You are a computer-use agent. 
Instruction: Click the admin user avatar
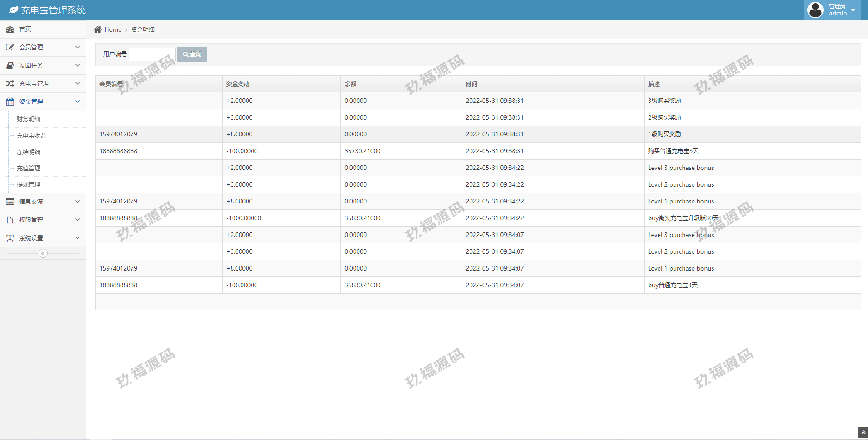[x=815, y=10]
